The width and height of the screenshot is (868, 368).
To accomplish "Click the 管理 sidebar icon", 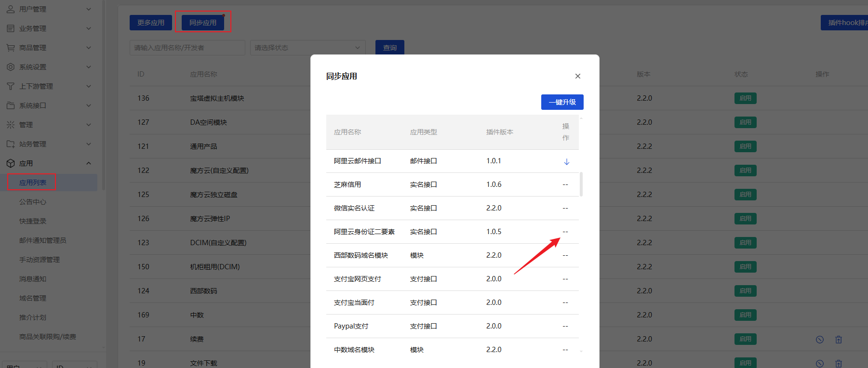I will (11, 125).
